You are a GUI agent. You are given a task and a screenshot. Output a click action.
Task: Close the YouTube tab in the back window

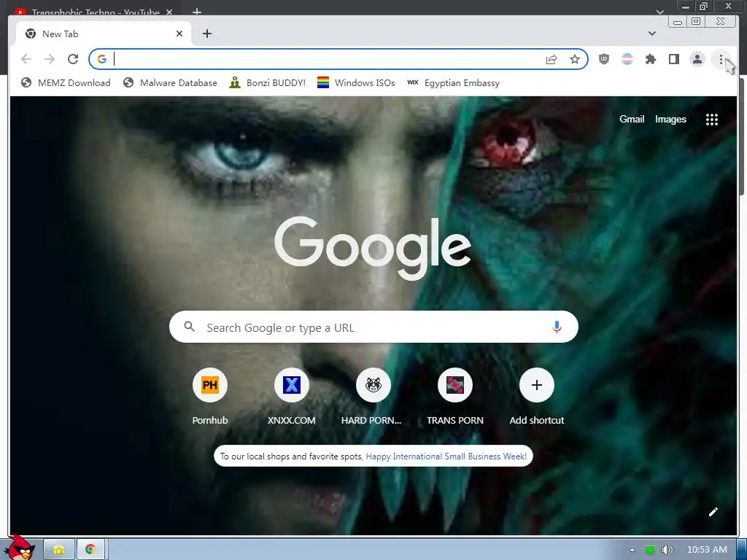(x=169, y=12)
